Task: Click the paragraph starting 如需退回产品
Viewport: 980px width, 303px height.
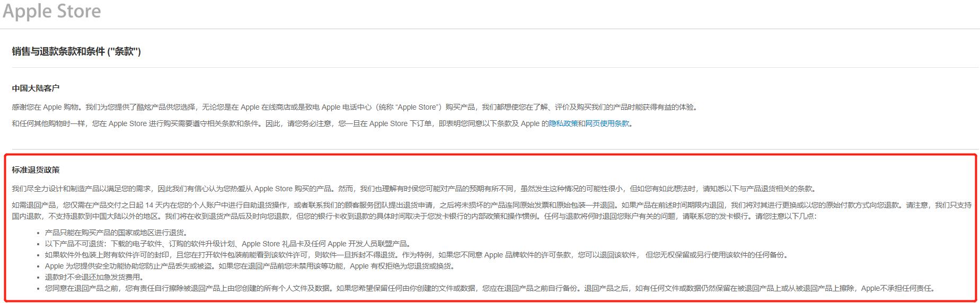Action: click(492, 210)
